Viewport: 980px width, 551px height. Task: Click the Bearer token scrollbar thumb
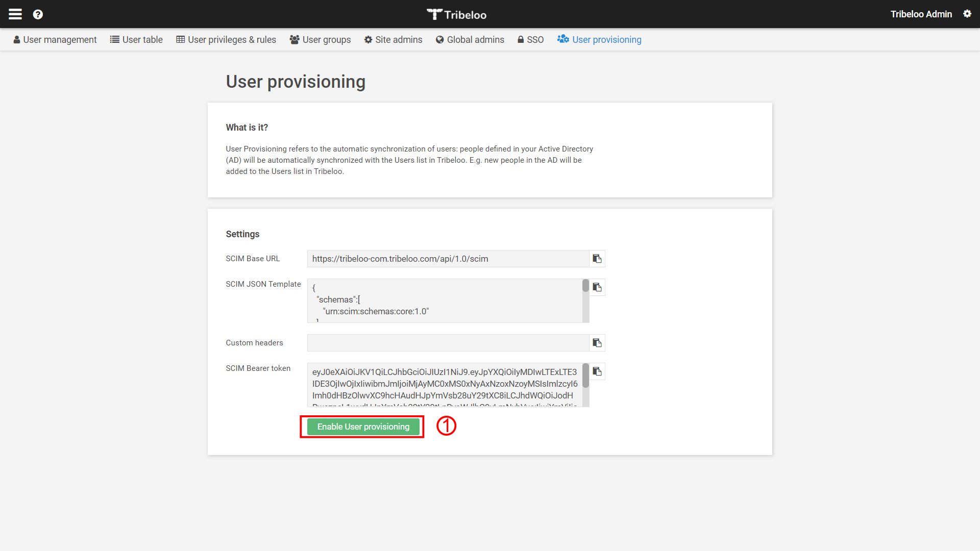click(x=585, y=375)
